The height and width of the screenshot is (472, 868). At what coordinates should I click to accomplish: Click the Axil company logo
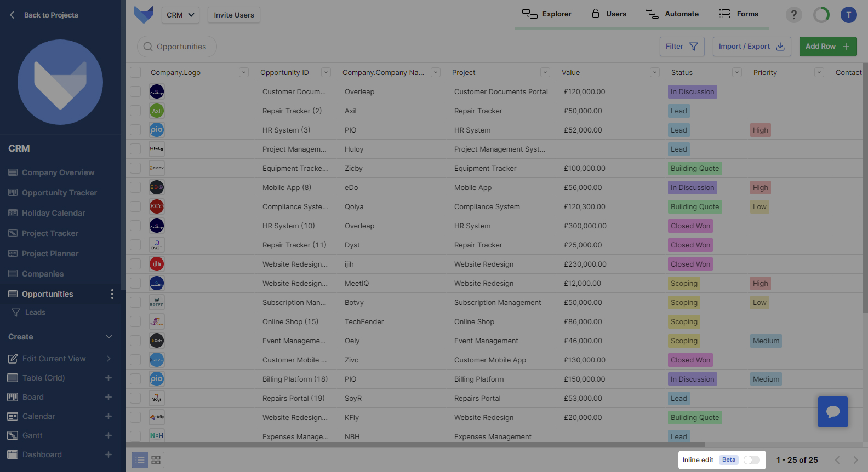[x=157, y=111]
